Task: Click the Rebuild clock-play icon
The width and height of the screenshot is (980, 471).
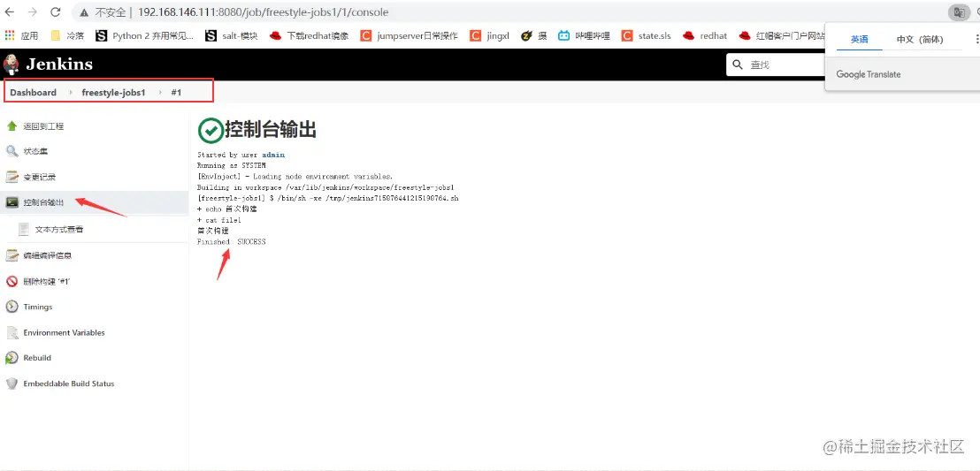Action: [11, 358]
